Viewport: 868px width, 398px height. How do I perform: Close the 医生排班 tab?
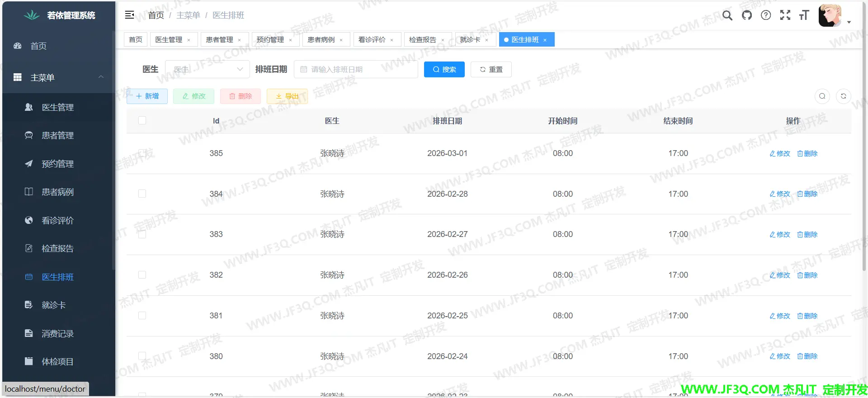[x=545, y=40]
